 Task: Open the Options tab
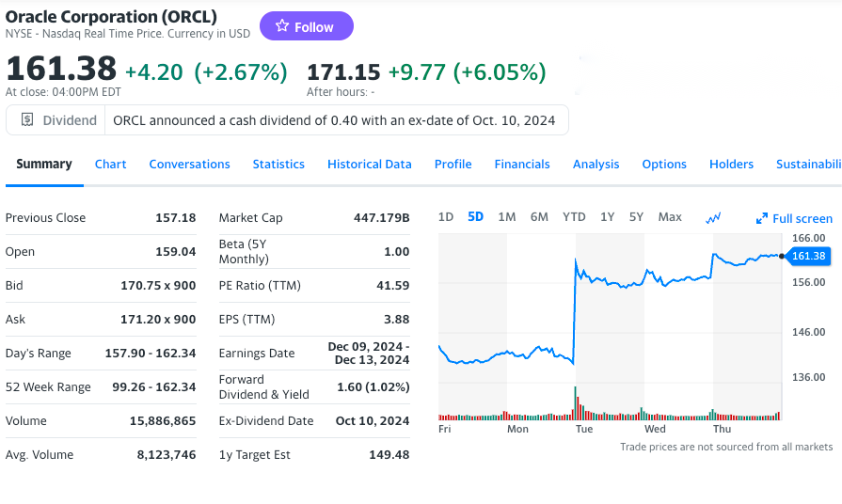click(x=664, y=165)
